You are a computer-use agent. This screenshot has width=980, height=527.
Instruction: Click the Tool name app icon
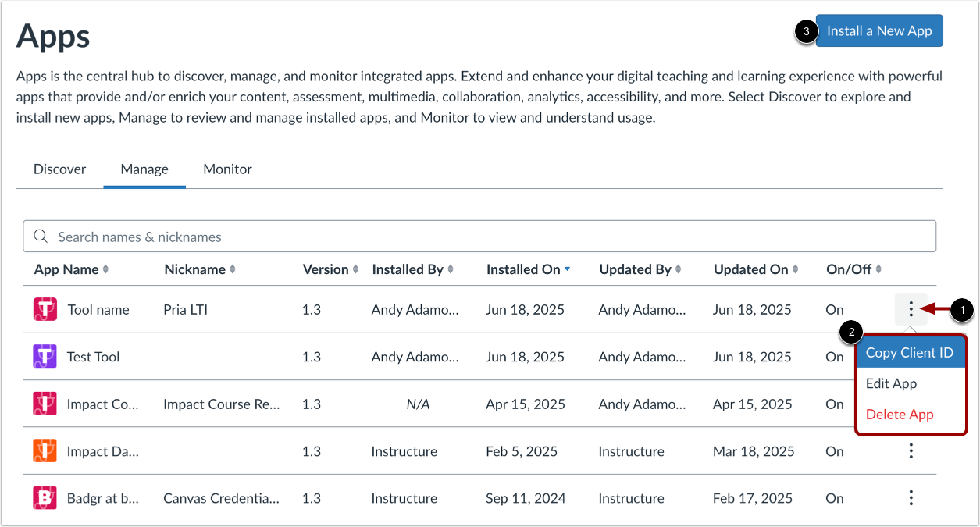click(45, 310)
